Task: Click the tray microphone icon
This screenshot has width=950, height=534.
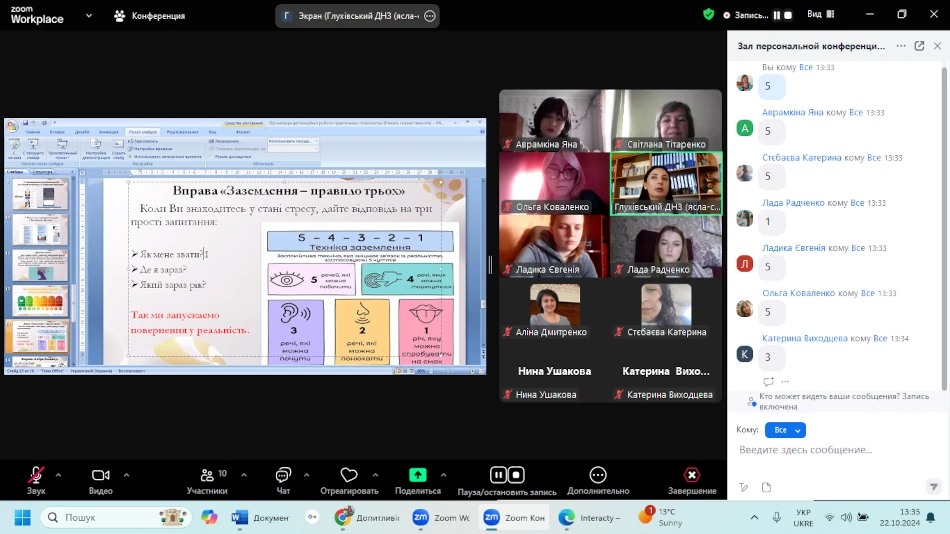Action: tap(777, 517)
